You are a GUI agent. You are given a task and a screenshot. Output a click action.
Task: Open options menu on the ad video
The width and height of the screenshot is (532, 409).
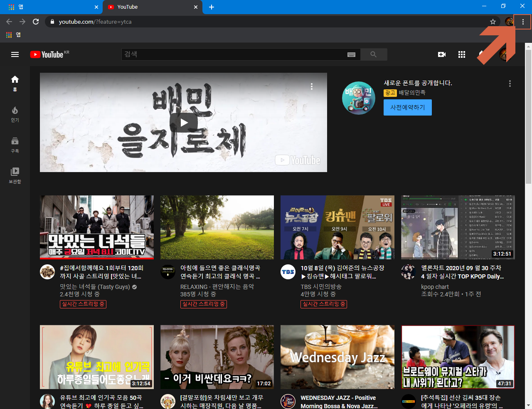(312, 86)
